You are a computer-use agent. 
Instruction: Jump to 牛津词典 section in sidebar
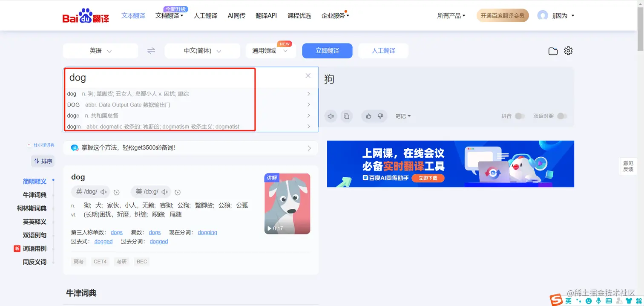tap(34, 195)
